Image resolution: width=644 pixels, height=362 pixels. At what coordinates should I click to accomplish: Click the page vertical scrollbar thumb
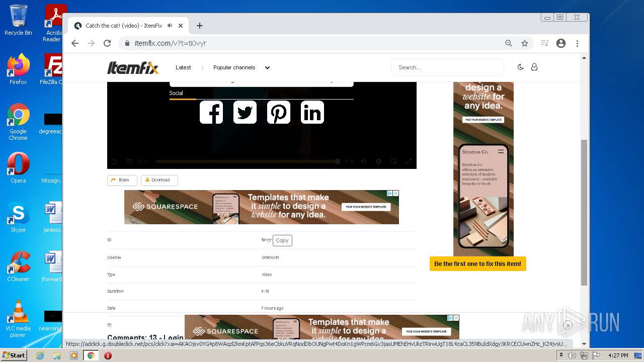click(584, 212)
